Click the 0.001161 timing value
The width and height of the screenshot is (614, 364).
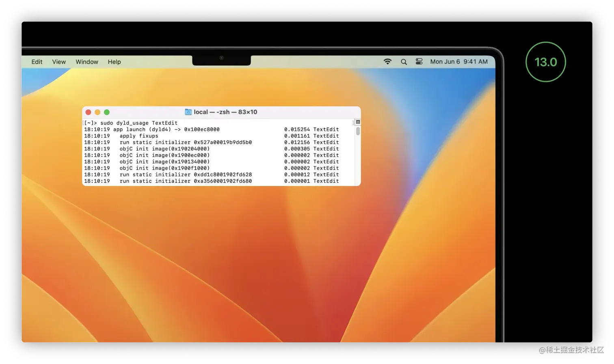pos(297,136)
